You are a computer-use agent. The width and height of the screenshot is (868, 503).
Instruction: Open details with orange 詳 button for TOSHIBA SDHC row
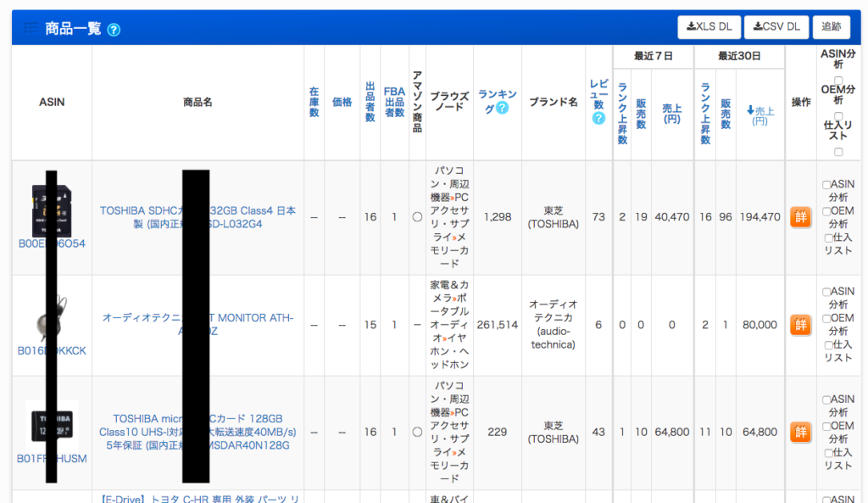coord(800,217)
